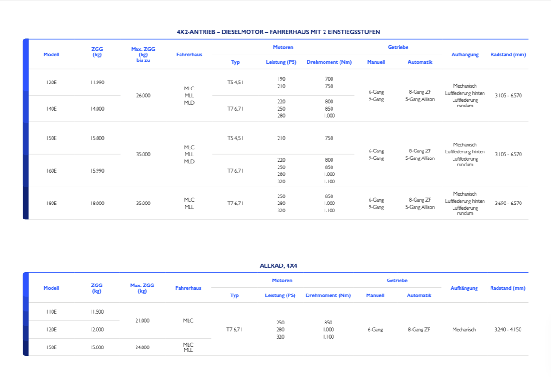Viewport: 551px width, 392px height.
Task: Click Radstand value 3.240 - 4.150
Action: (x=507, y=330)
